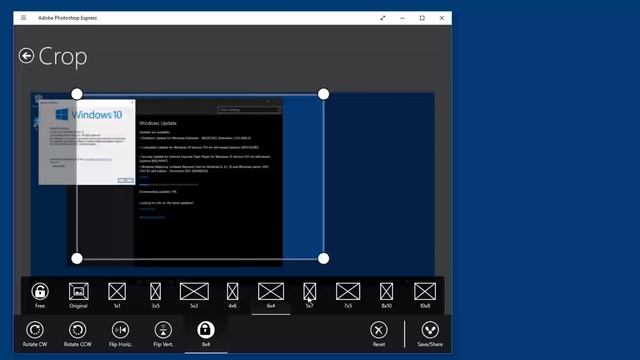Click the top-right crop handle

[x=323, y=94]
